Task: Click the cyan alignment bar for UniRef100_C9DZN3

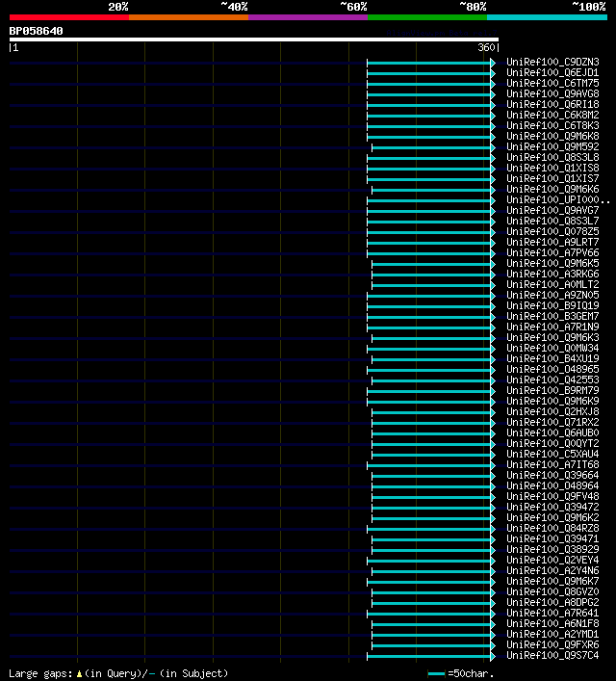Action: click(x=429, y=64)
